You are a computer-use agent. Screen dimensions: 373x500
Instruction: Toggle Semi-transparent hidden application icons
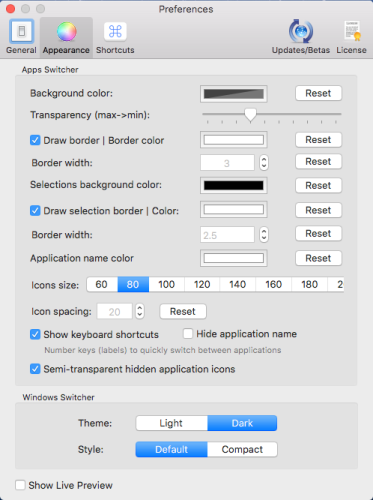pyautogui.click(x=35, y=369)
